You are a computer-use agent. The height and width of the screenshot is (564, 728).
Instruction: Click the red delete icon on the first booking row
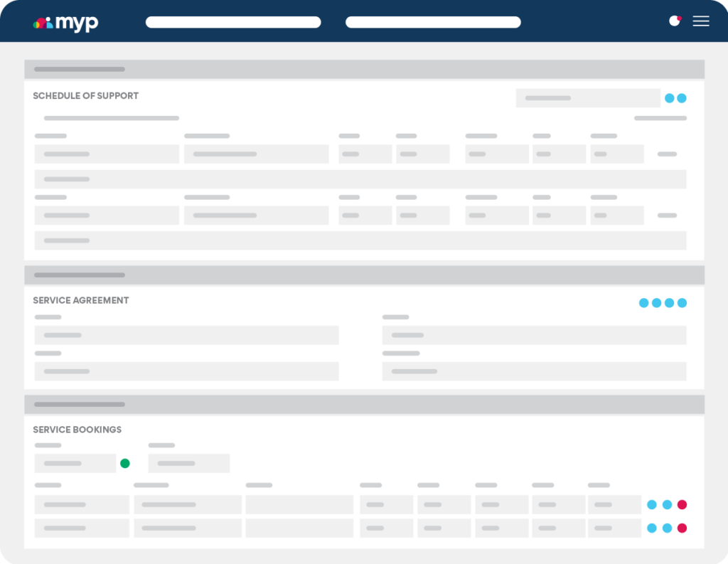pos(682,505)
